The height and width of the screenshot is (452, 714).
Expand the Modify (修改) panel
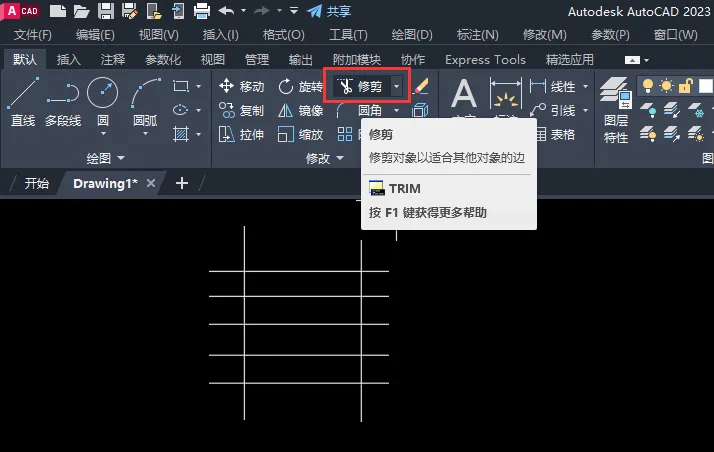[325, 158]
